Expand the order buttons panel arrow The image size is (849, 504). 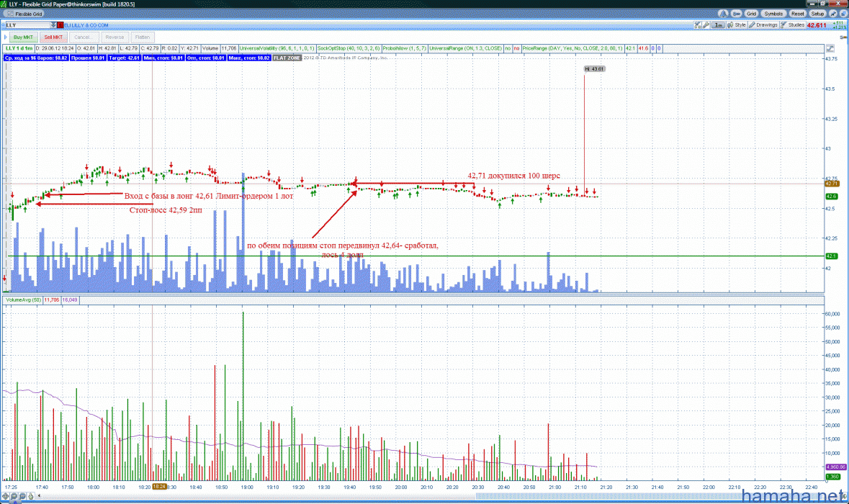(x=5, y=37)
